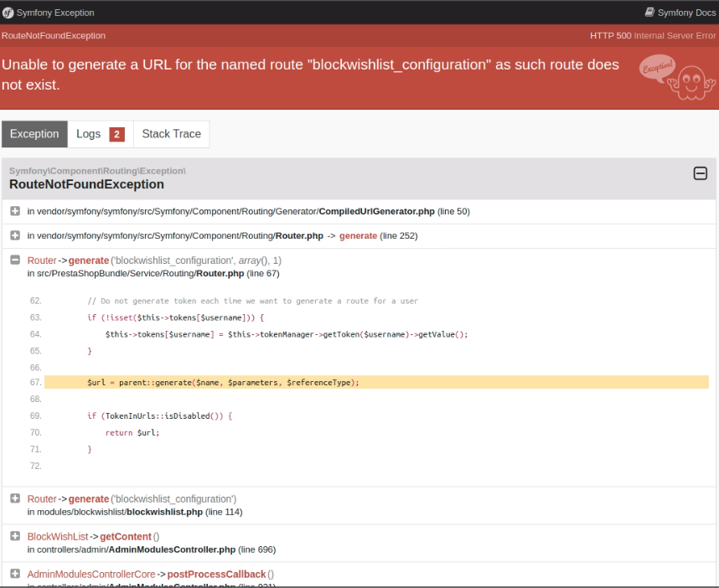Click the HTTP 500 Internal Server Error text
The width and height of the screenshot is (719, 588).
[653, 36]
